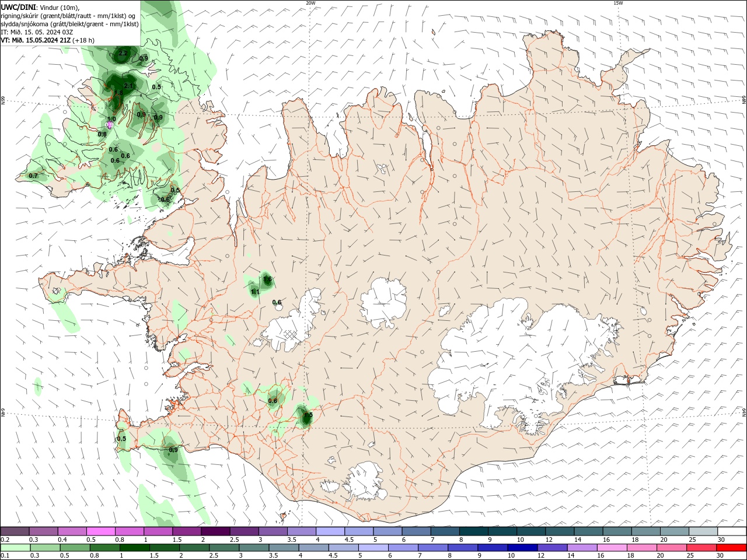
Task: Pick the dark plum swatch labeled 2 in snow legend
Action: [x=215, y=531]
